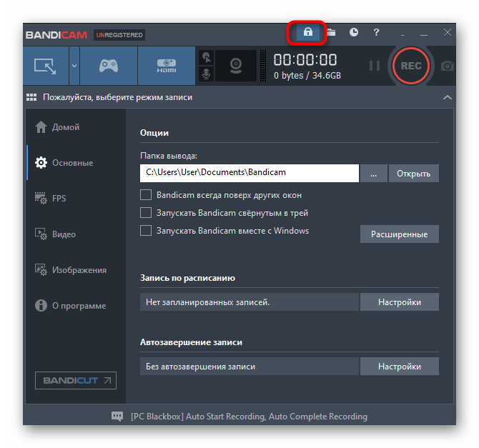Open the Расширенные options button

(399, 234)
